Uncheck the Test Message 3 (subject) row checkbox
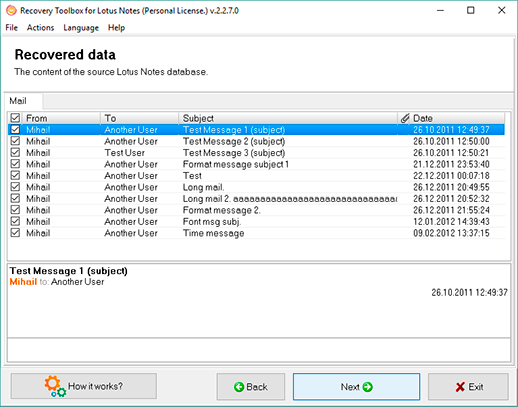The height and width of the screenshot is (407, 518). pyautogui.click(x=15, y=152)
